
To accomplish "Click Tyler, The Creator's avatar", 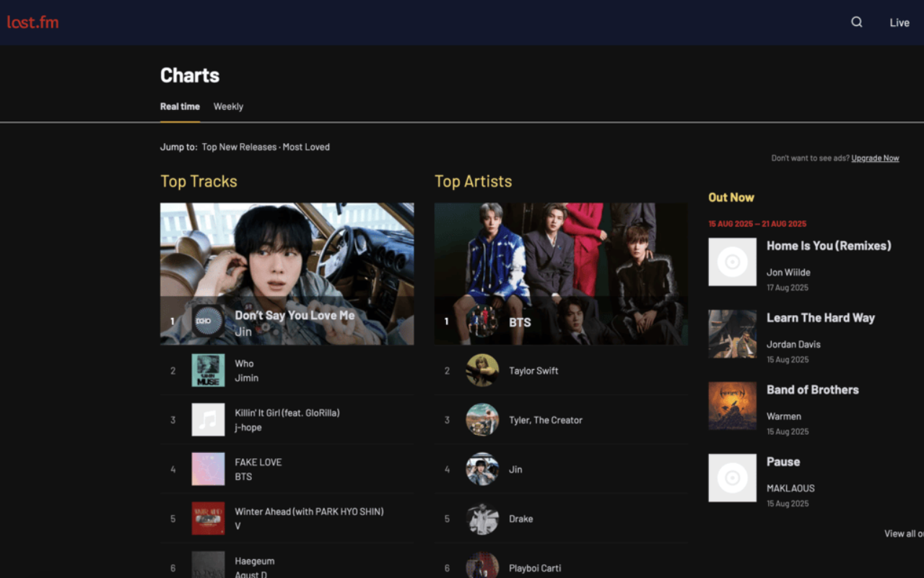I will point(482,420).
